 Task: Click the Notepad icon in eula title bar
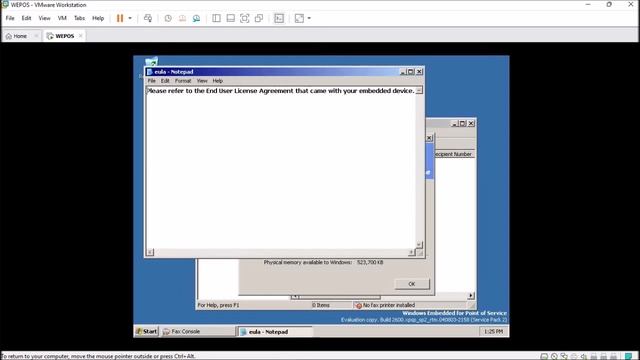[150, 71]
